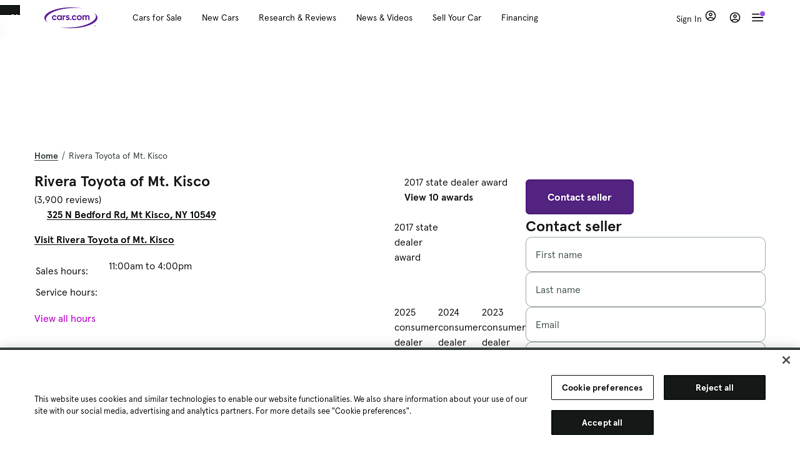The width and height of the screenshot is (800, 450).
Task: Expand View 10 awards
Action: pos(438,197)
